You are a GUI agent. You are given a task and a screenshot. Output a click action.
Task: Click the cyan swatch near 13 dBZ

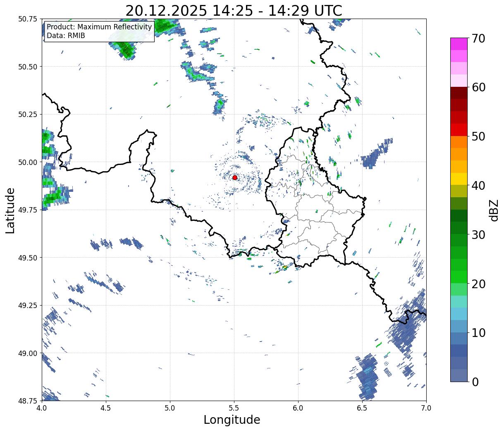tap(459, 314)
